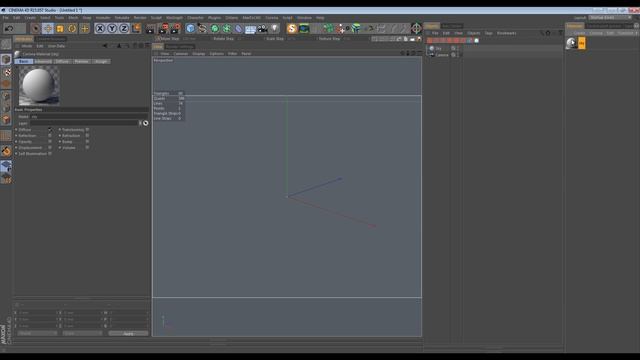Open the File menu
Screen dimensions: 640x360
pyautogui.click(x=5, y=18)
